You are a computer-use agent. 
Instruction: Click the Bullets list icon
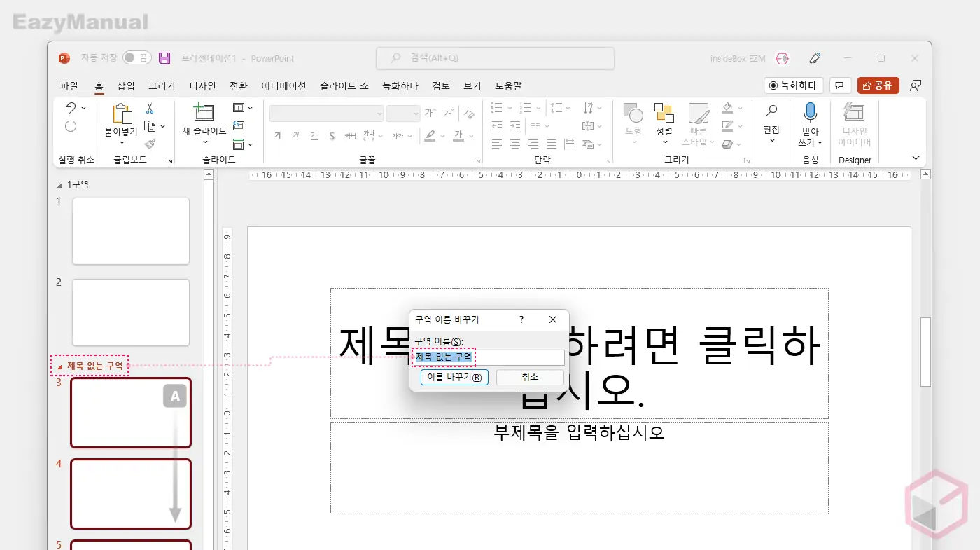click(497, 108)
